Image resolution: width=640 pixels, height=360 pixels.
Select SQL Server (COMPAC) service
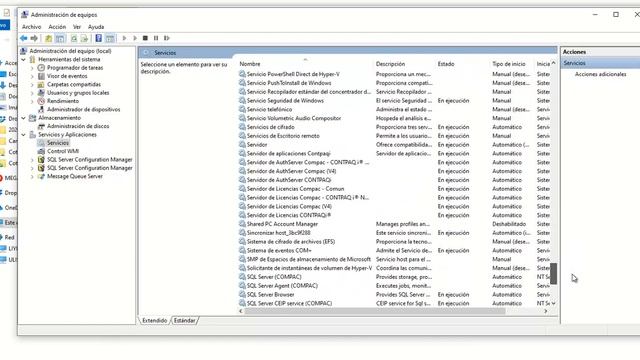[x=274, y=277]
